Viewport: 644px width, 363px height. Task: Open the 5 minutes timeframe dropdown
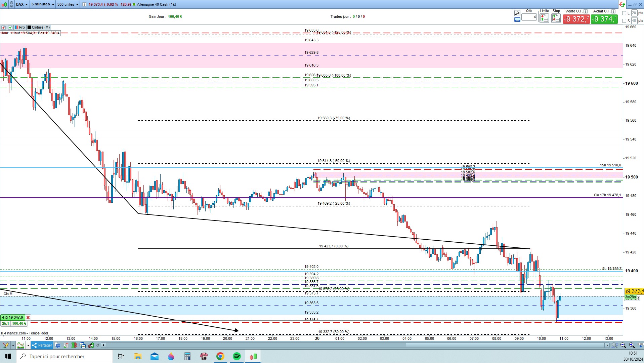click(x=42, y=4)
